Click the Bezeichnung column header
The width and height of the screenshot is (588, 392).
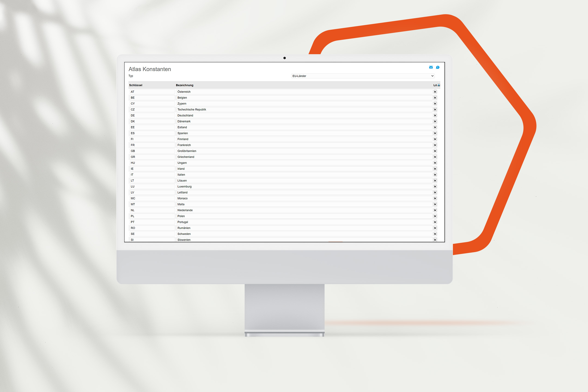point(185,85)
